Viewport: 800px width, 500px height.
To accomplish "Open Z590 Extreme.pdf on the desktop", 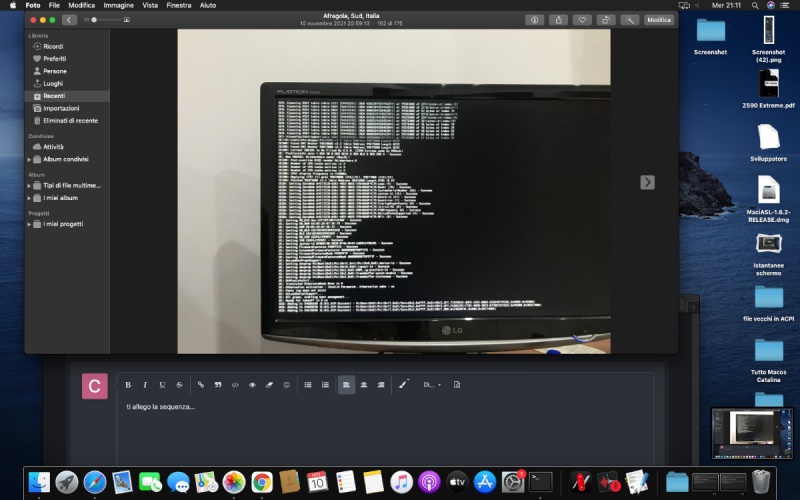I will [x=768, y=89].
